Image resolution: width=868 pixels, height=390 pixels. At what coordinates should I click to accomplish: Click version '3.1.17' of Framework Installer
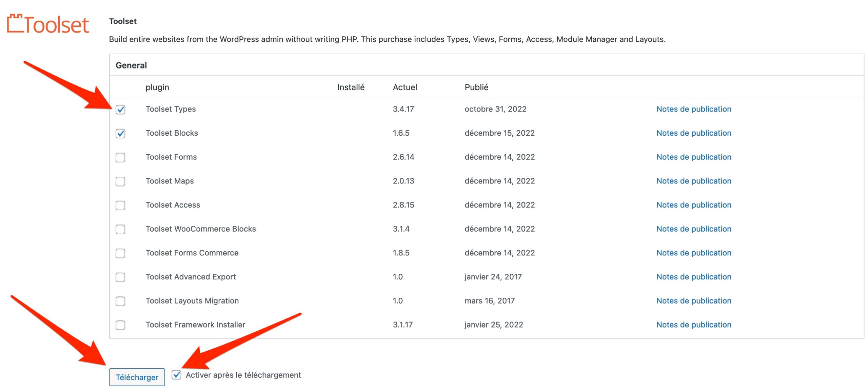[x=402, y=325]
